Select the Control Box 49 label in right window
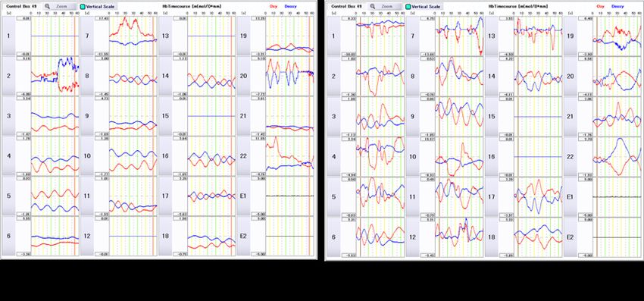 tap(347, 6)
